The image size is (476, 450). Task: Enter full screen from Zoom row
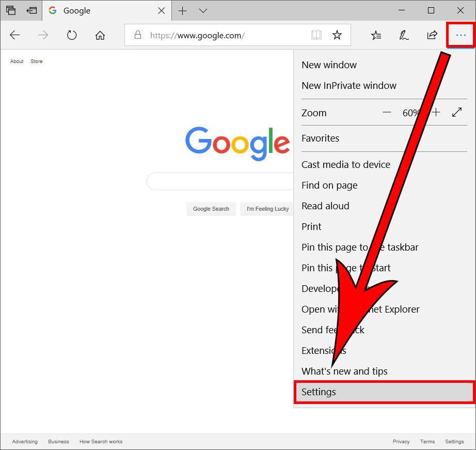(x=457, y=113)
